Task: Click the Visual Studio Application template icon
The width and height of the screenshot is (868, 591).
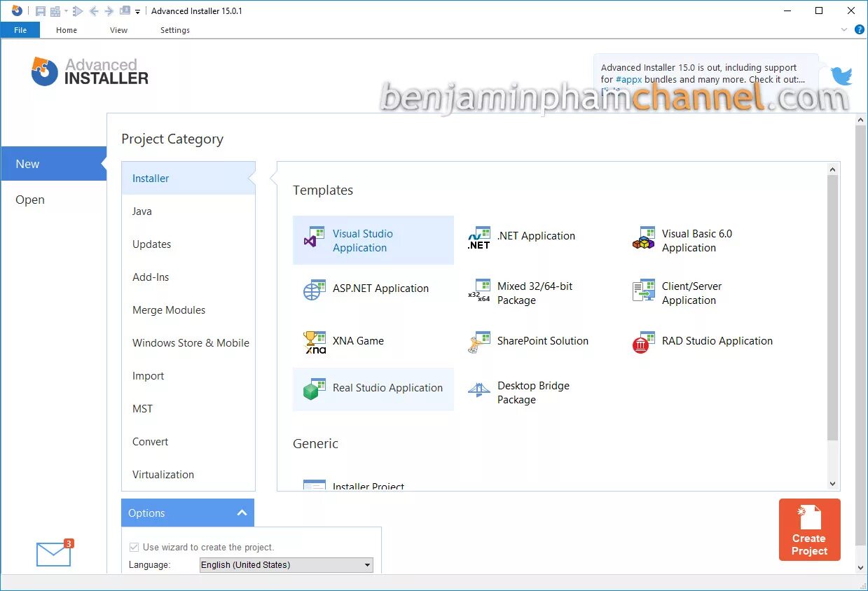Action: tap(314, 238)
